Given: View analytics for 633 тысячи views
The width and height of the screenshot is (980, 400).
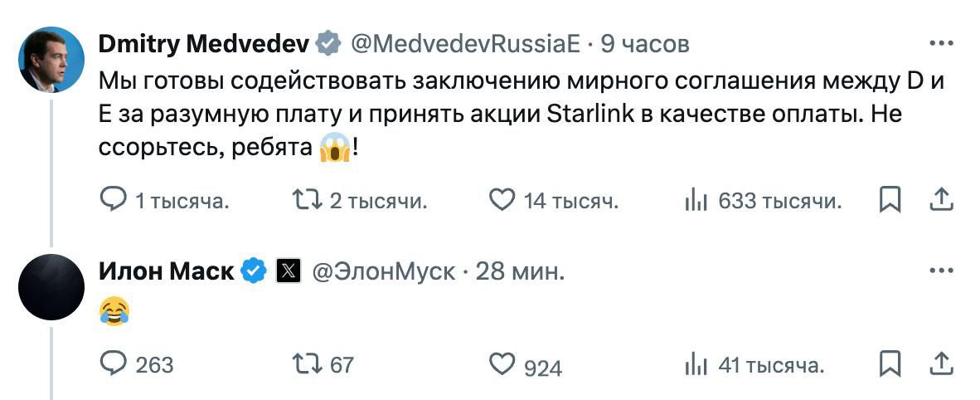Looking at the screenshot, I should 695,200.
